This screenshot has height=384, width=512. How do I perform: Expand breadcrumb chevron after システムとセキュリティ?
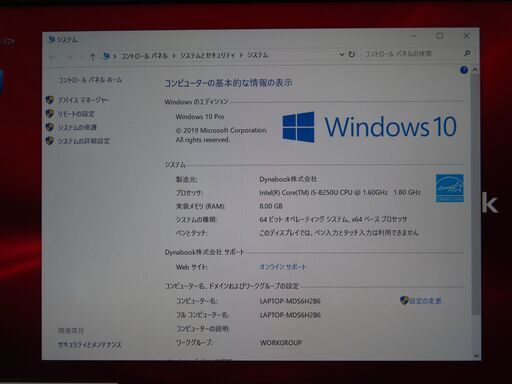pos(241,55)
